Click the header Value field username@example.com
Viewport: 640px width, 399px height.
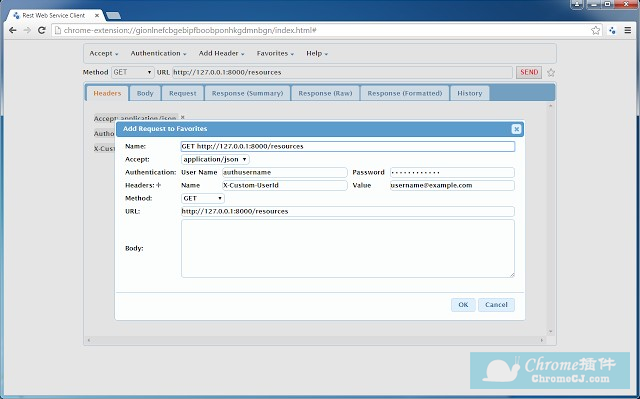(x=452, y=185)
